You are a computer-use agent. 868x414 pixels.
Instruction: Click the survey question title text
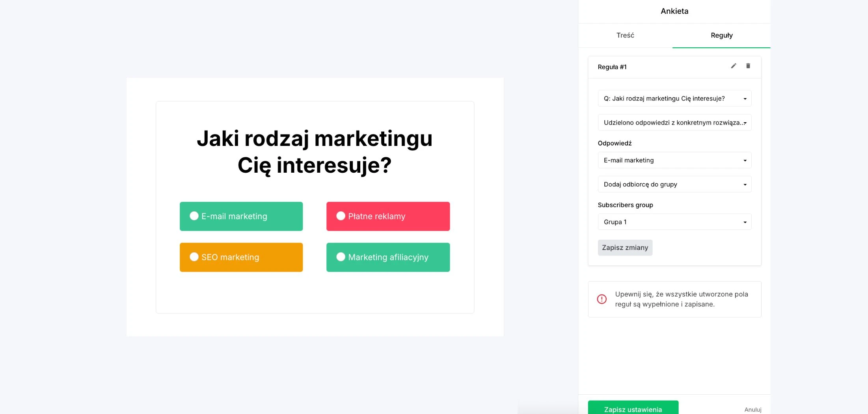point(314,152)
